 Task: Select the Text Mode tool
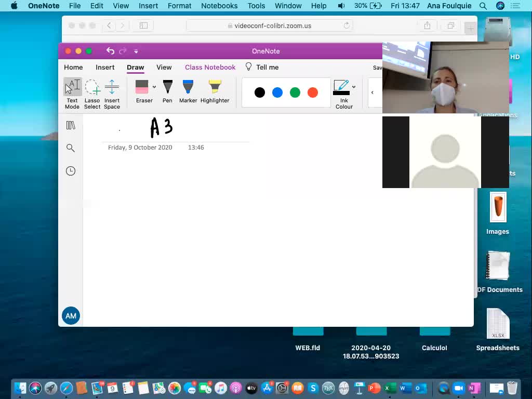(x=72, y=94)
